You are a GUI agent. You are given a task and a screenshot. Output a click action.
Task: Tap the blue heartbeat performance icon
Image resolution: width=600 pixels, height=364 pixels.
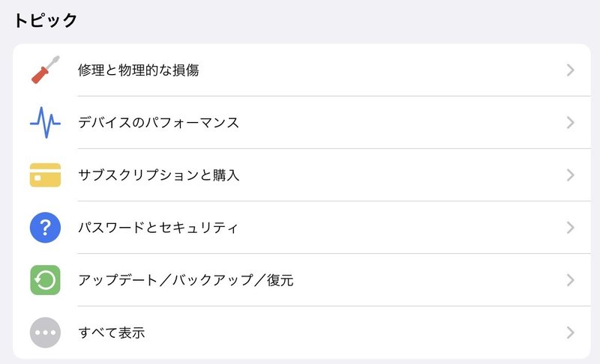pos(45,123)
